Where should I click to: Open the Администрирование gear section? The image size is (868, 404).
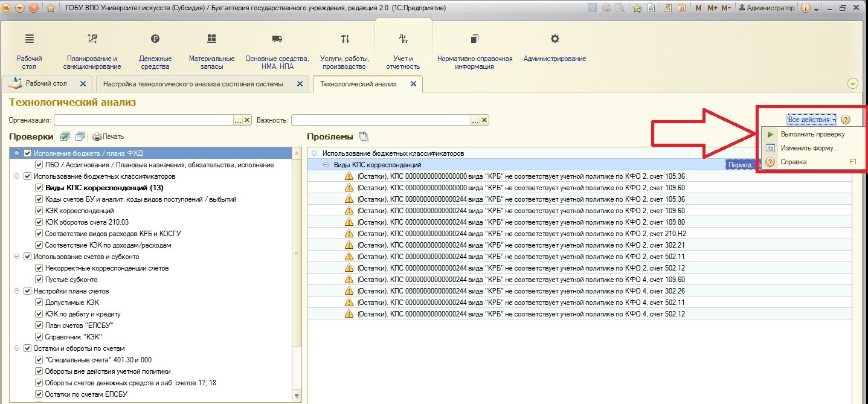(555, 48)
